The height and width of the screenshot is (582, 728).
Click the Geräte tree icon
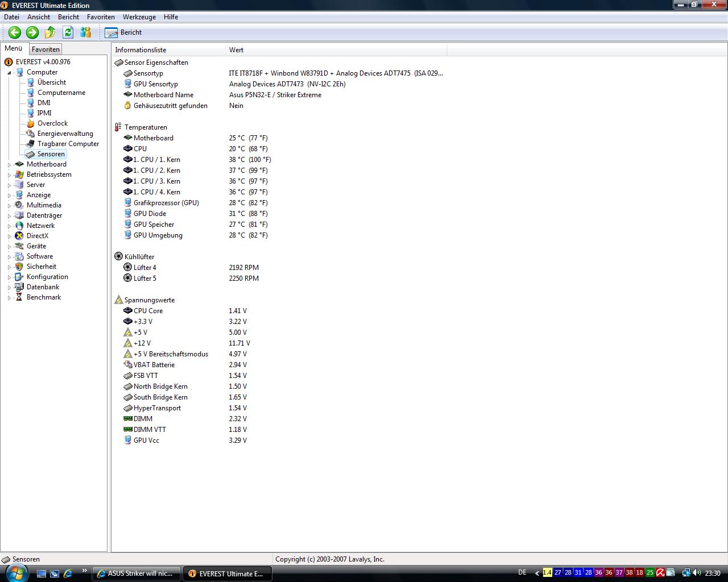point(19,246)
